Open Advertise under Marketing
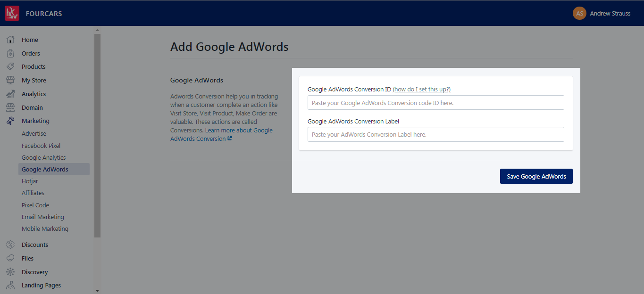This screenshot has height=294, width=644. tap(34, 134)
